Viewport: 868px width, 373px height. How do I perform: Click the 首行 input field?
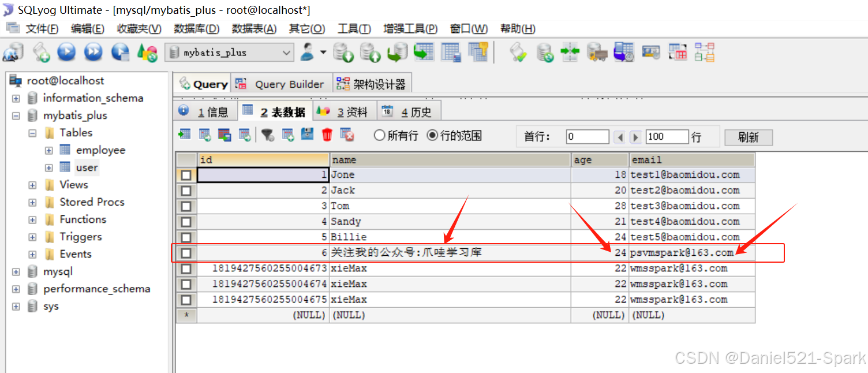pyautogui.click(x=588, y=137)
